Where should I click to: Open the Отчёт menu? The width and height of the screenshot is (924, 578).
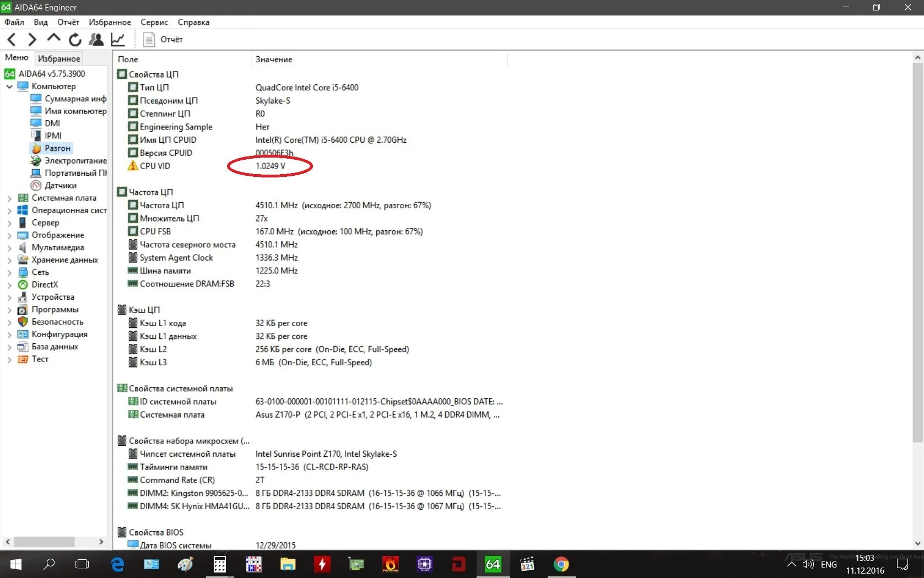pos(68,22)
